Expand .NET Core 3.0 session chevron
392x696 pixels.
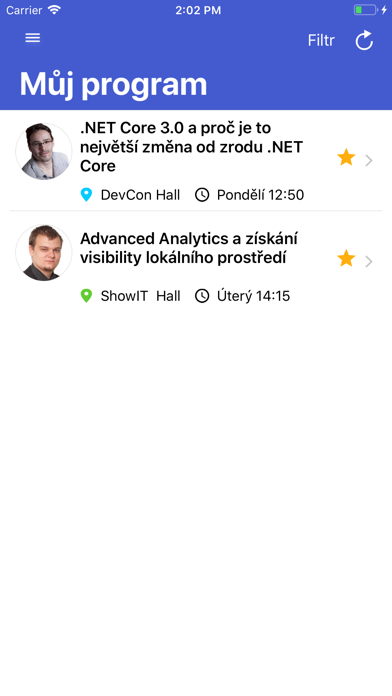click(369, 160)
